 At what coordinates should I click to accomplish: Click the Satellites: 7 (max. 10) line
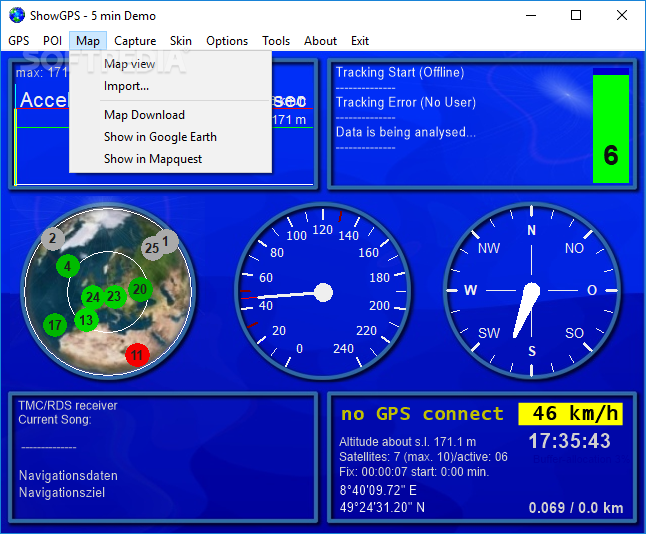click(423, 457)
